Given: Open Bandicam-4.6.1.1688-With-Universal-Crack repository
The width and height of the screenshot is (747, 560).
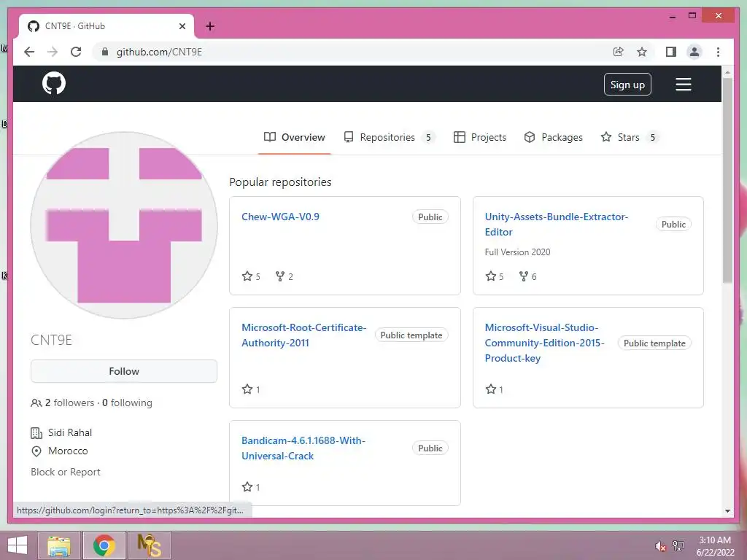Looking at the screenshot, I should click(303, 448).
